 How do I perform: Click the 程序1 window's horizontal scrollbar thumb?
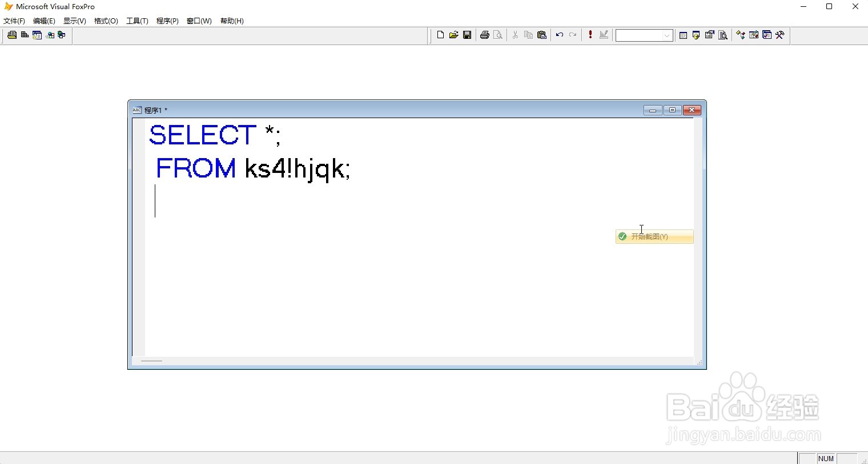[152, 361]
